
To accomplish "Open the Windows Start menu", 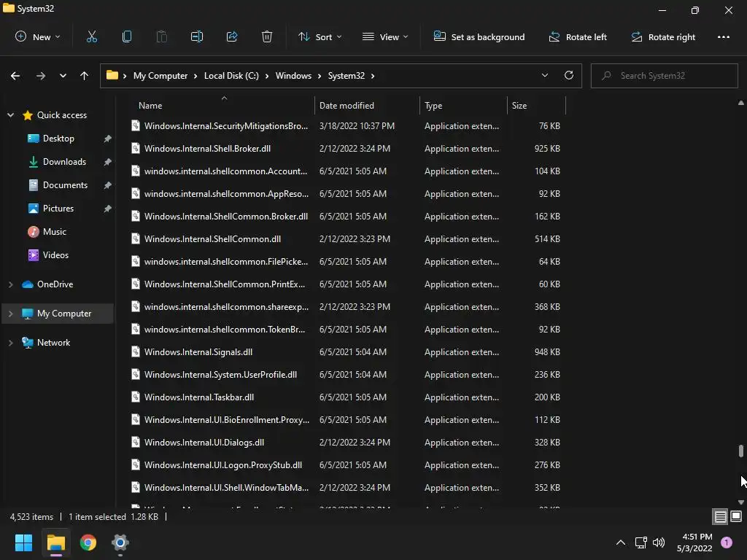I will (23, 542).
